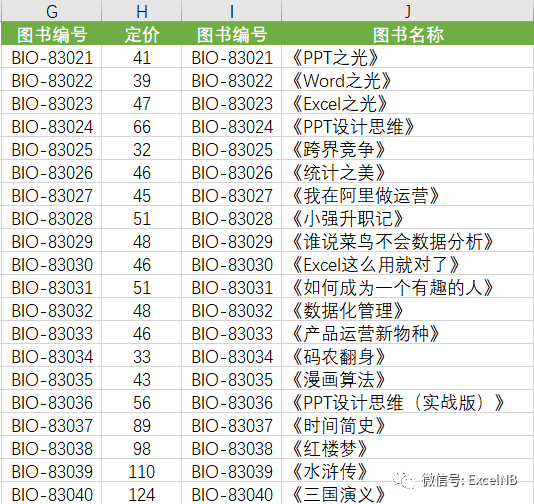The width and height of the screenshot is (534, 504).
Task: Select cell 《小强升职记》
Action: [408, 218]
